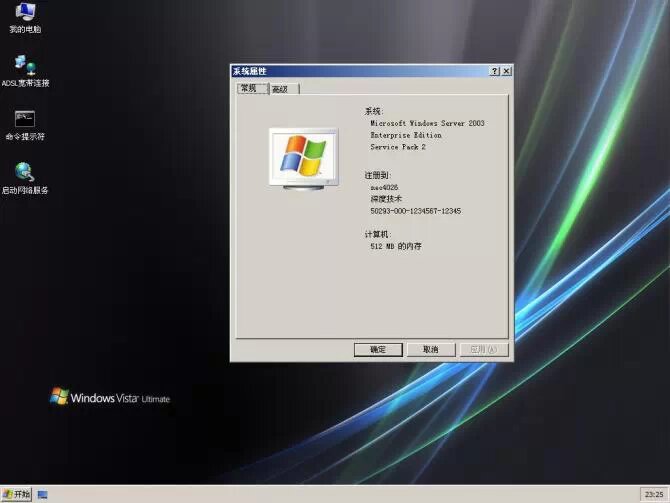Click the 取消 button
Image resolution: width=670 pixels, height=503 pixels.
[x=431, y=350]
